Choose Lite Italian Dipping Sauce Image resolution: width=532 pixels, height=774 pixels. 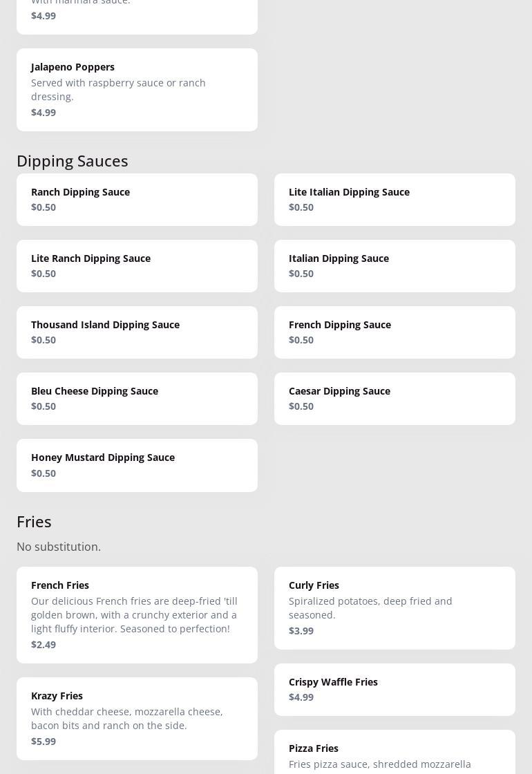point(395,199)
